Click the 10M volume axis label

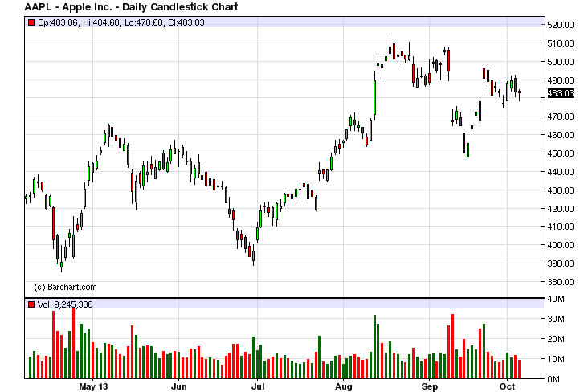coord(556,359)
